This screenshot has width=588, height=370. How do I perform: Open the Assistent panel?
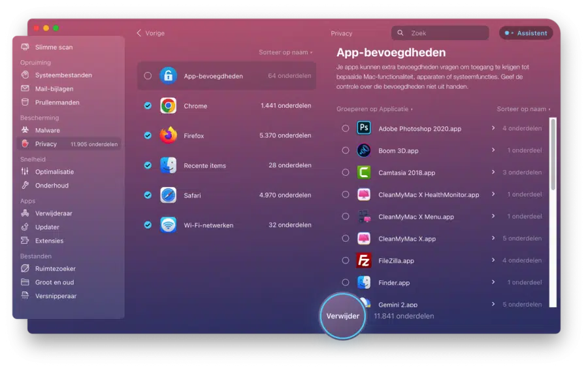(526, 33)
